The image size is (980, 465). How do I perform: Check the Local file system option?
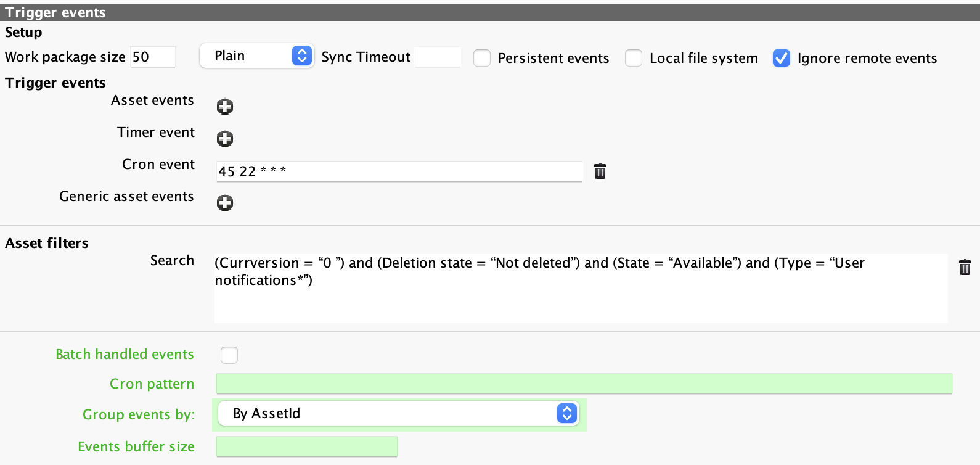634,58
